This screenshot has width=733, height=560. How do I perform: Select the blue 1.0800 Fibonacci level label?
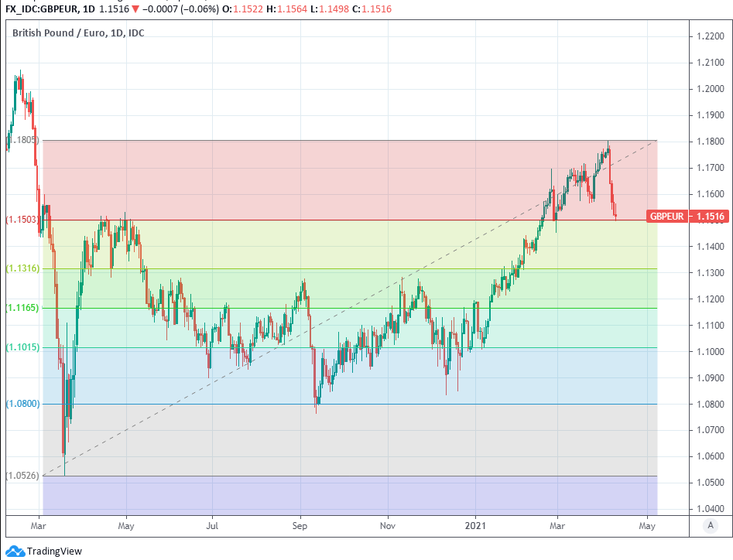click(x=22, y=404)
